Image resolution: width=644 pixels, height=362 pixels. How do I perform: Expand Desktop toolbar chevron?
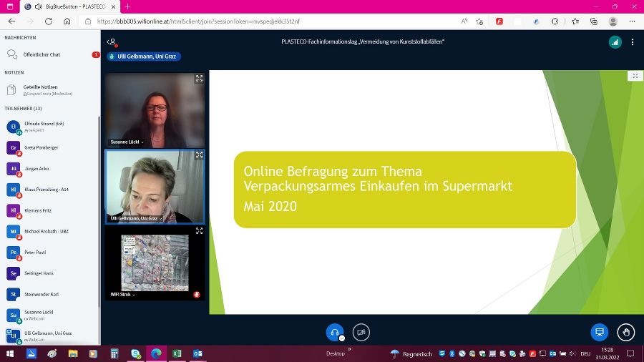click(349, 349)
